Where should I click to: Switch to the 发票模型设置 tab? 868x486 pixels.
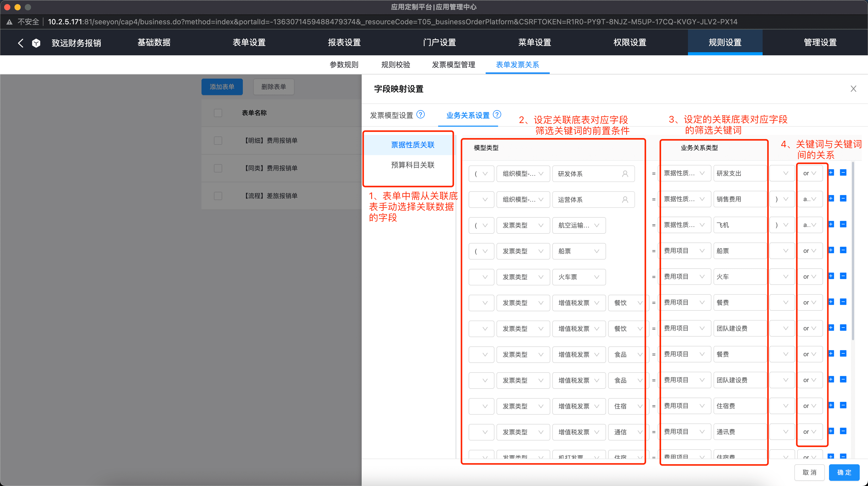click(x=392, y=115)
